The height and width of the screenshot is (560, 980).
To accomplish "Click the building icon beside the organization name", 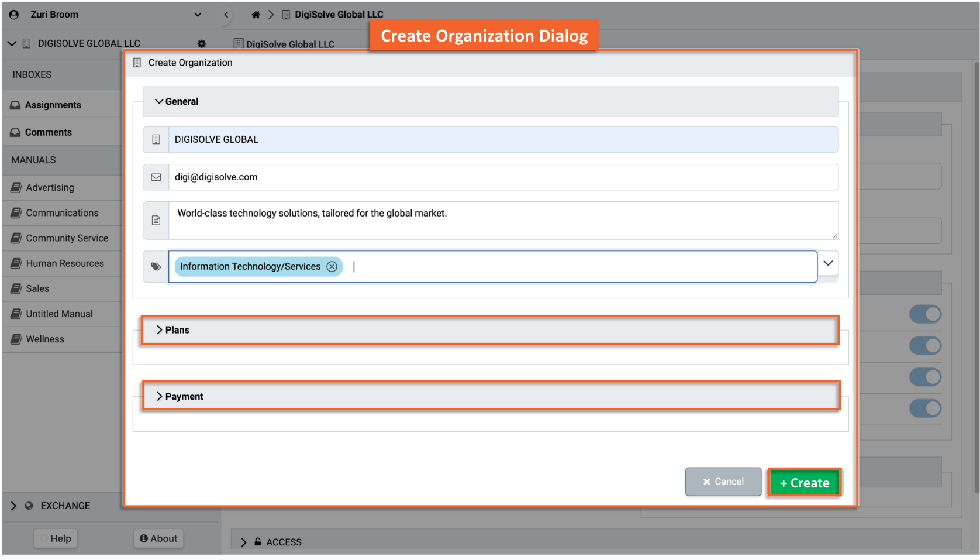I will 156,140.
